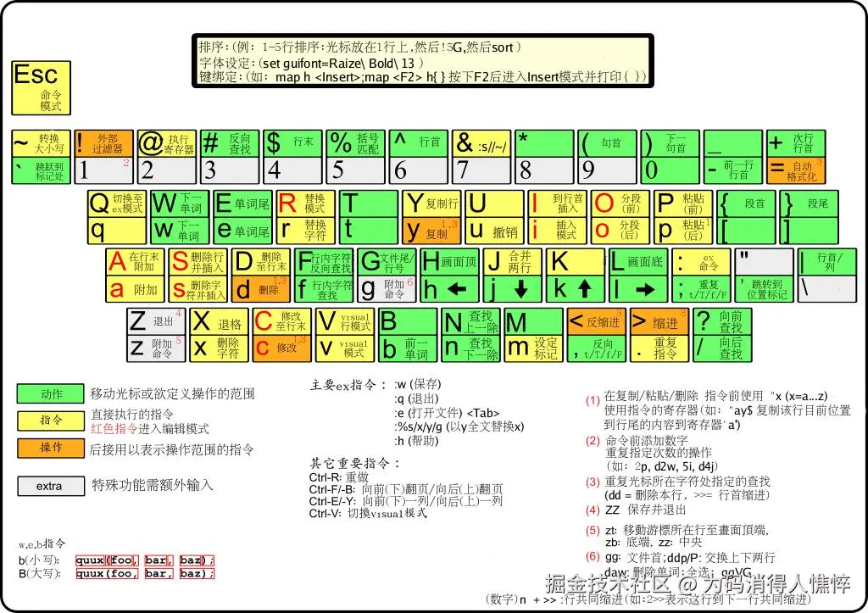Click the uppercase E 单词尾 key cell
The height and width of the screenshot is (613, 868).
pyautogui.click(x=242, y=203)
